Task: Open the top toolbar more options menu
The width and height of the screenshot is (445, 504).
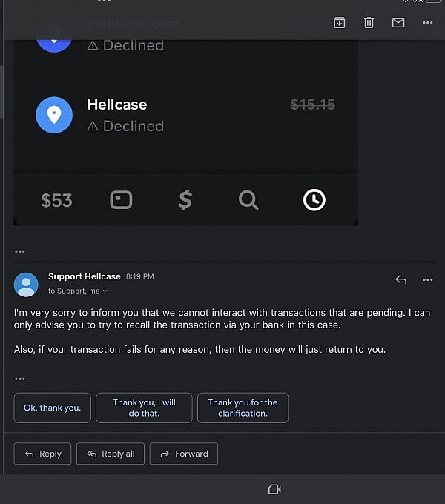Action: 428,23
